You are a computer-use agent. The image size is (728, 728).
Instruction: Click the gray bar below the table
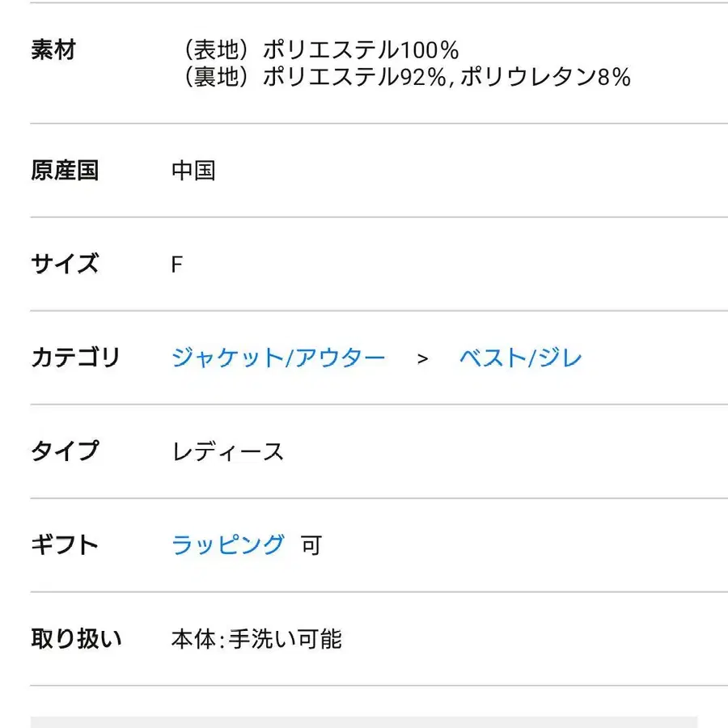(364, 722)
